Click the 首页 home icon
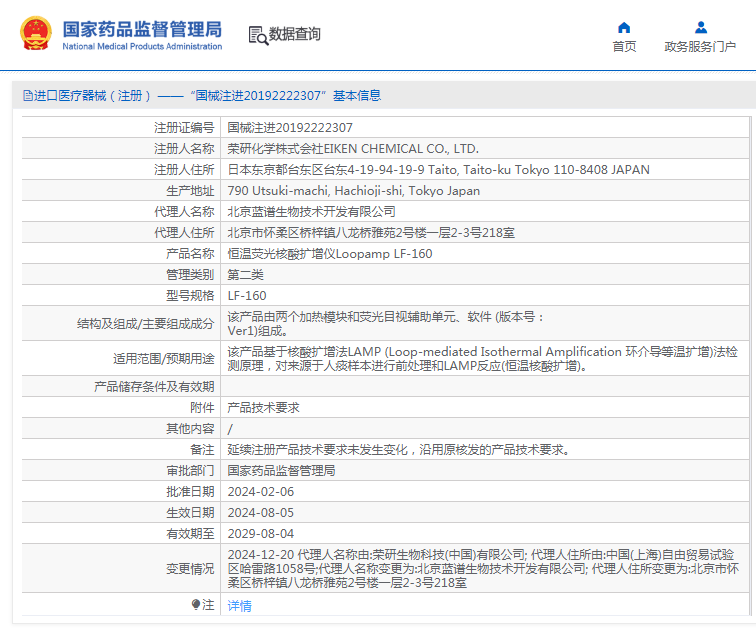The image size is (756, 631). (x=624, y=27)
